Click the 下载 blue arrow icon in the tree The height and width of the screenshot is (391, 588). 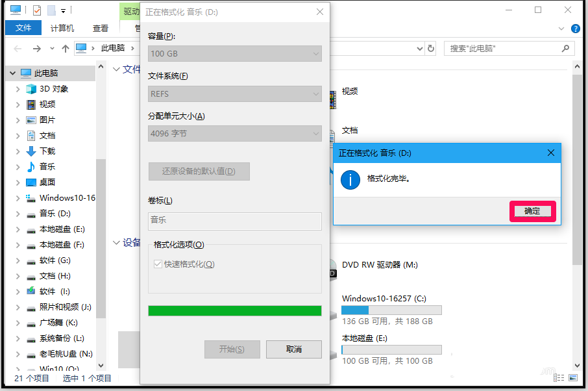pyautogui.click(x=31, y=151)
